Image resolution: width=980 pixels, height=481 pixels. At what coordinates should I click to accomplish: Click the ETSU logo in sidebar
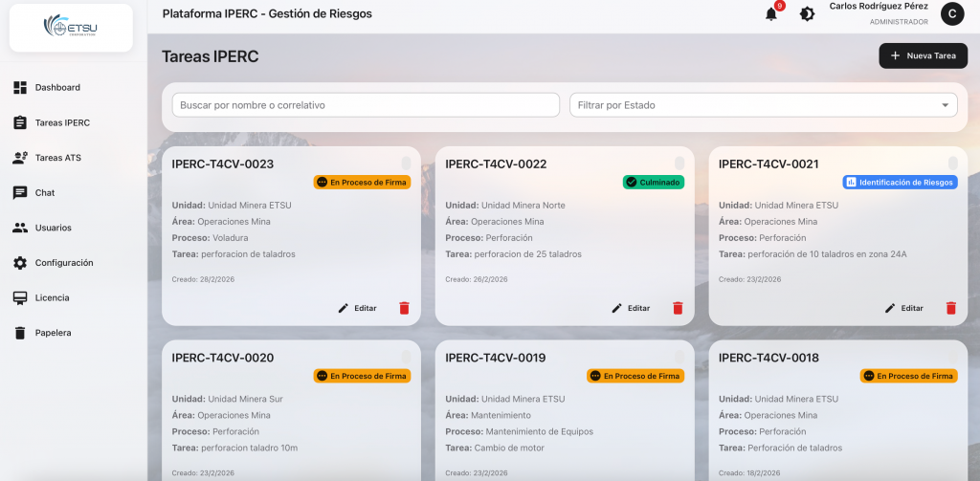click(x=71, y=29)
